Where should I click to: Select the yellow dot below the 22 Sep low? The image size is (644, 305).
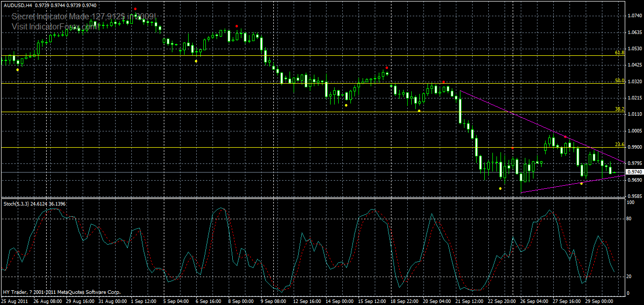pos(499,188)
